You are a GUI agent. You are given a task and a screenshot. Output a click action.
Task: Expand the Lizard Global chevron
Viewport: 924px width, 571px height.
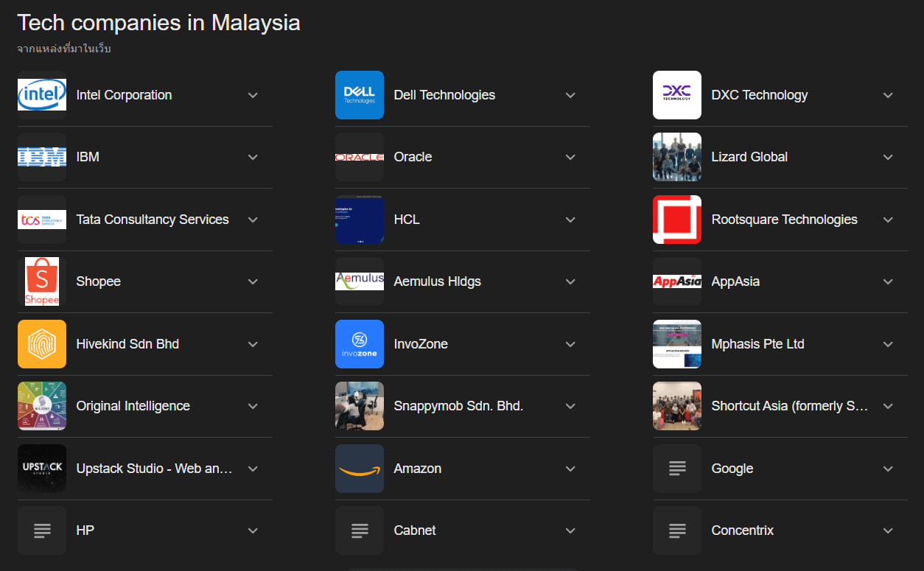point(888,157)
